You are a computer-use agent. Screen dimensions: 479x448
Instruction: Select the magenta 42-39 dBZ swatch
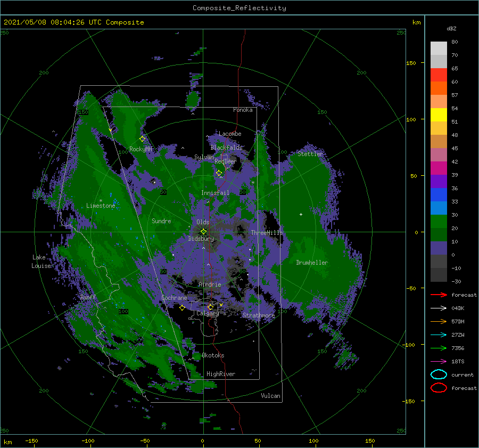tap(439, 168)
